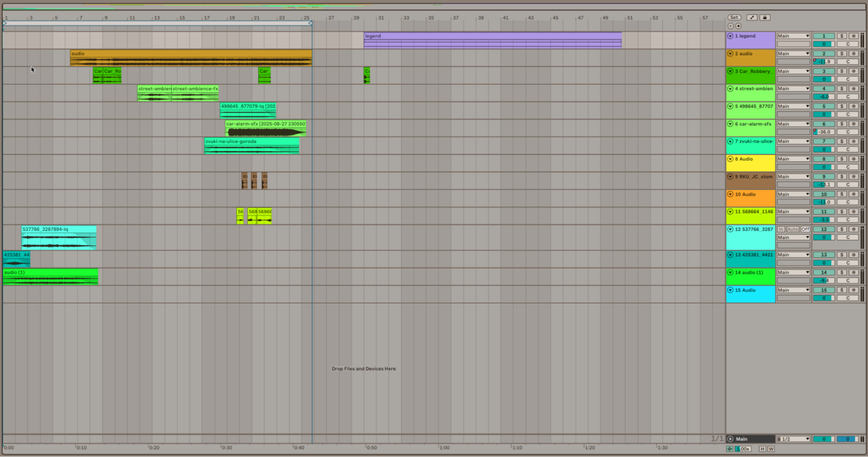Screen dimensions: 868x457
Task: Select the 8 Audio track header
Action: pos(751,163)
